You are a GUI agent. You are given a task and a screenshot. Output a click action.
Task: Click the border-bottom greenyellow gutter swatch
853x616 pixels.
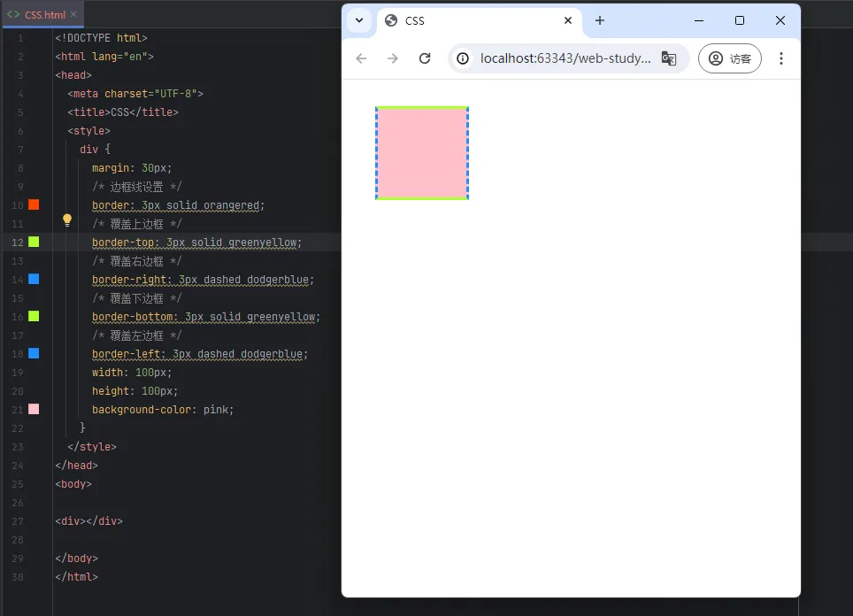pos(34,316)
